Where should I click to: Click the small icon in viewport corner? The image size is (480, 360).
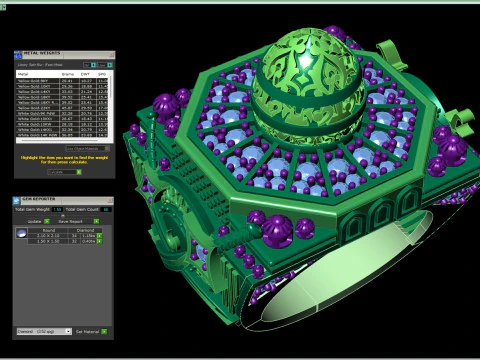3,7
